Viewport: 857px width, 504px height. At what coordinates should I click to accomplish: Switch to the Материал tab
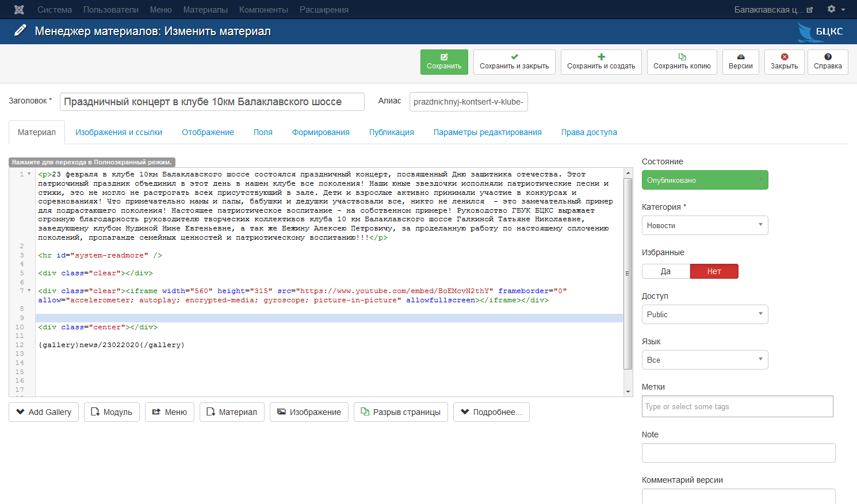pos(37,132)
